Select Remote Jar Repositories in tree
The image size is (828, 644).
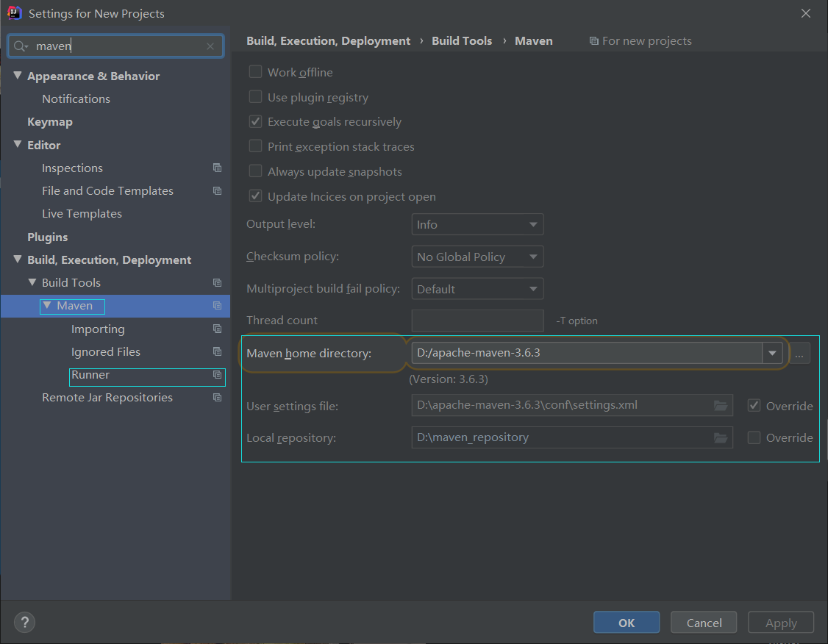(107, 398)
